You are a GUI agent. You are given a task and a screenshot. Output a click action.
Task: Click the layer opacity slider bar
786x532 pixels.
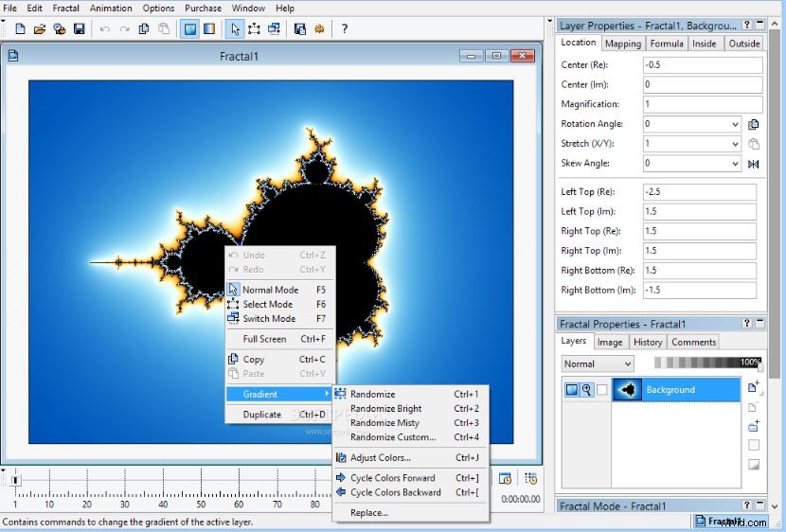pos(707,363)
